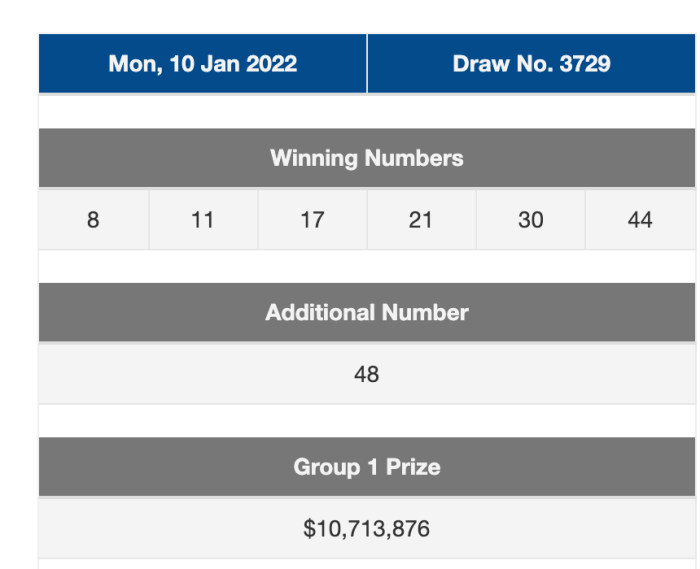Click the text 3729 in the draw header
The image size is (700, 569).
coord(585,64)
